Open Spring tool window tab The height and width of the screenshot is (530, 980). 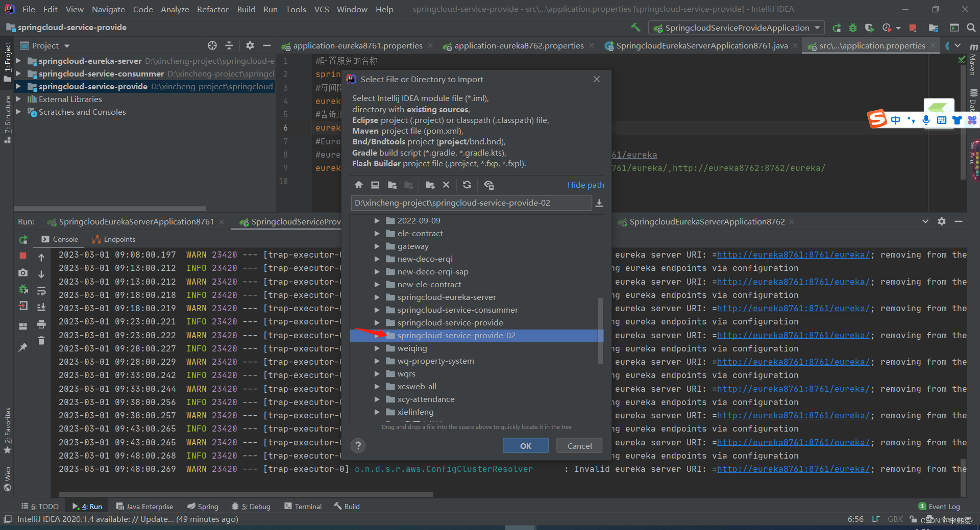point(203,506)
